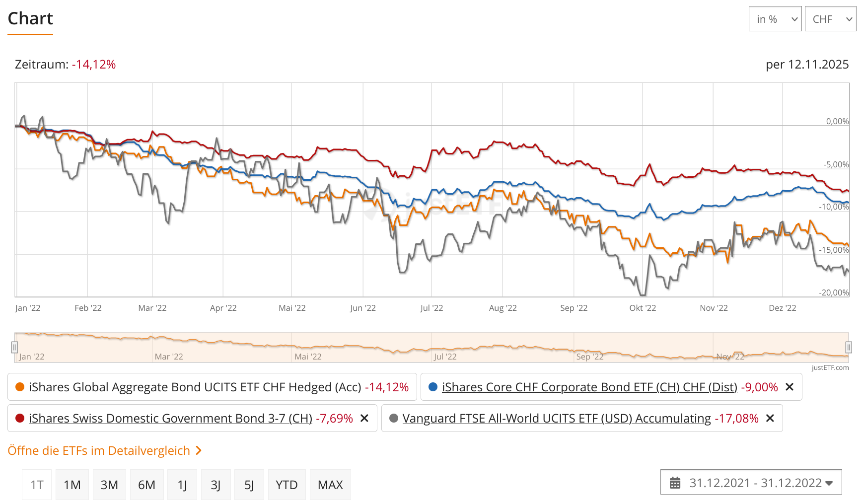Click red dot of Swiss Government Bond

(x=20, y=418)
